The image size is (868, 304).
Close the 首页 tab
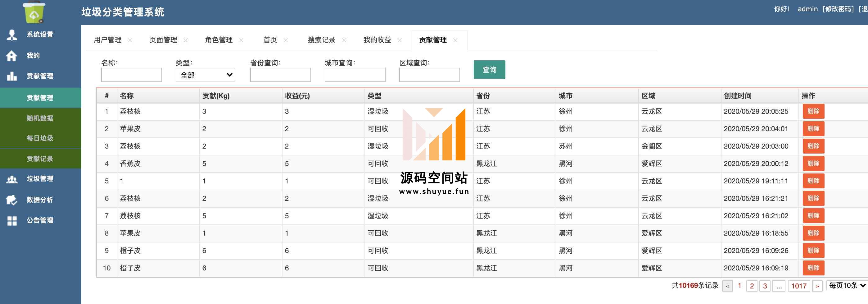(286, 40)
